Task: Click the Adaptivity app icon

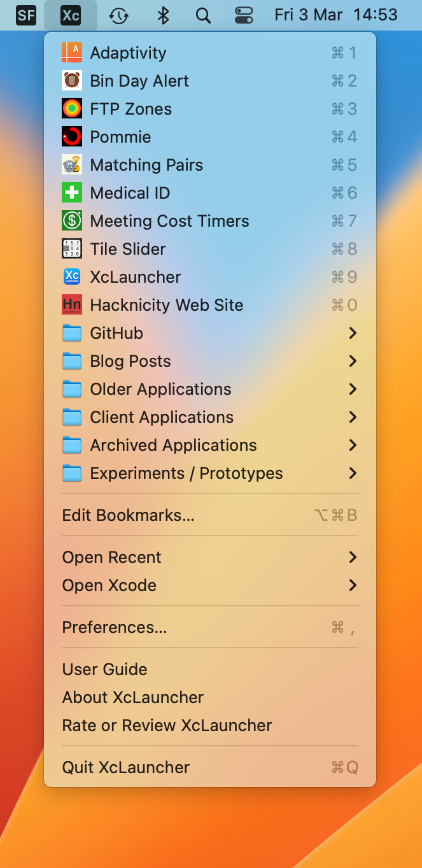Action: [72, 53]
